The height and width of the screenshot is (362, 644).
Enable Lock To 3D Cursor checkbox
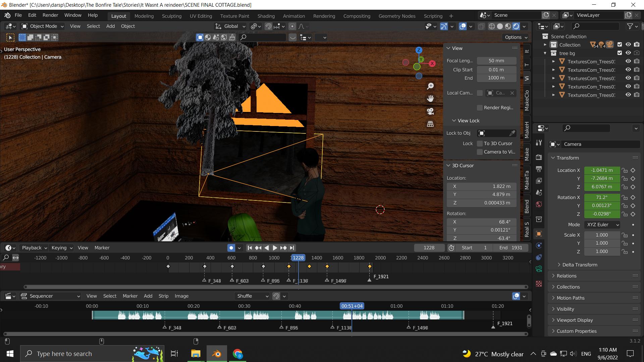coord(480,143)
